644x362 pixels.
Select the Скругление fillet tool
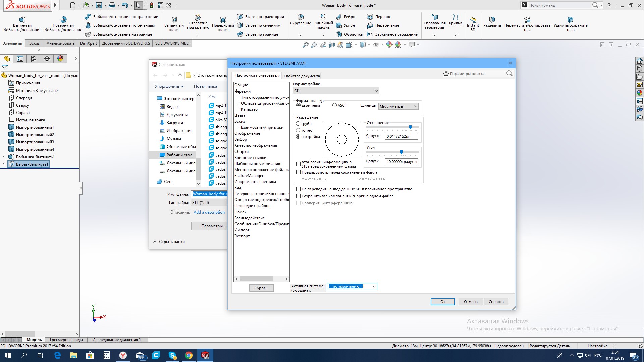point(300,17)
